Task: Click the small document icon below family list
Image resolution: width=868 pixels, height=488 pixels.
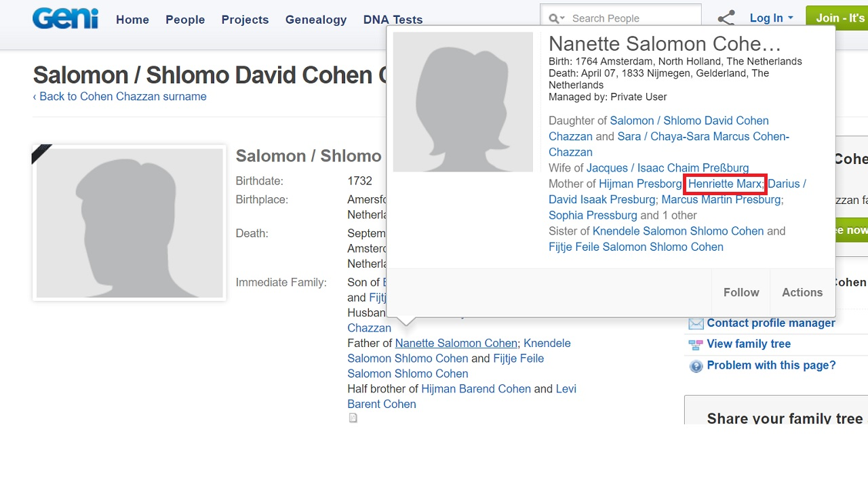Action: pyautogui.click(x=353, y=418)
